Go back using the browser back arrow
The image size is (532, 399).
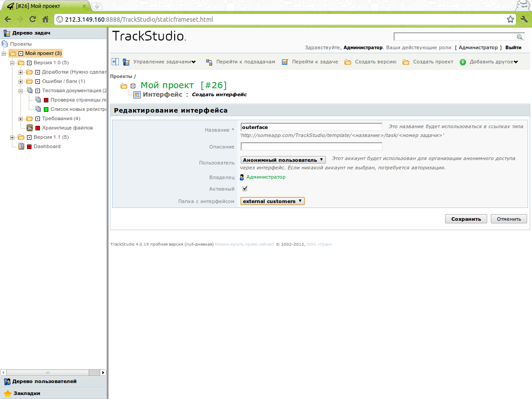[x=8, y=20]
